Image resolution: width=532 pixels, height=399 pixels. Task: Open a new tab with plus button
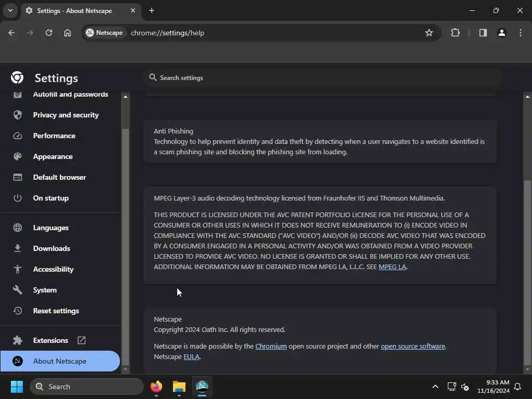click(152, 10)
